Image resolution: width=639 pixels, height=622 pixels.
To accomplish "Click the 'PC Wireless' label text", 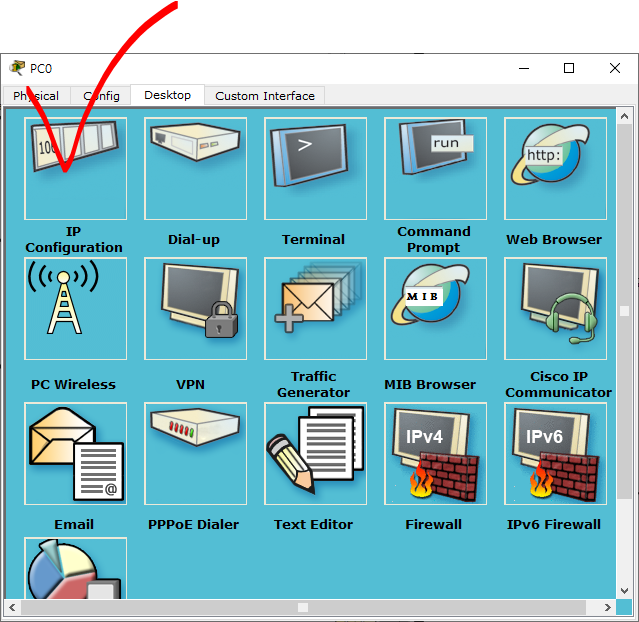I will pos(73,384).
